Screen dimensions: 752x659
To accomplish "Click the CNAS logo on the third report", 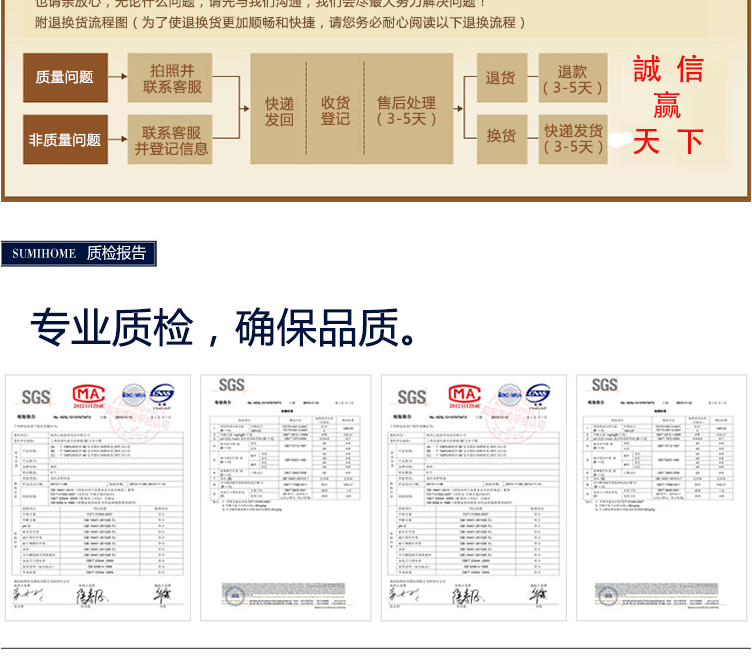I will coord(538,395).
